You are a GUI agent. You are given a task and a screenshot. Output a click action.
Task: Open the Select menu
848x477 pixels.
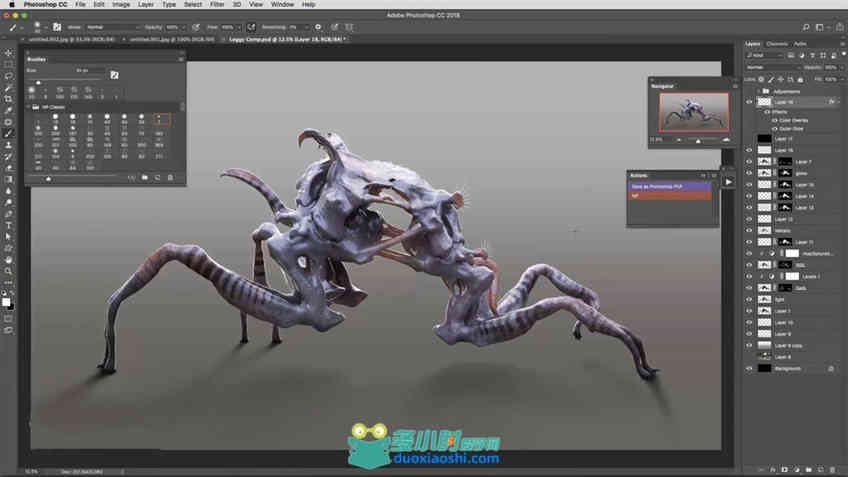point(193,4)
